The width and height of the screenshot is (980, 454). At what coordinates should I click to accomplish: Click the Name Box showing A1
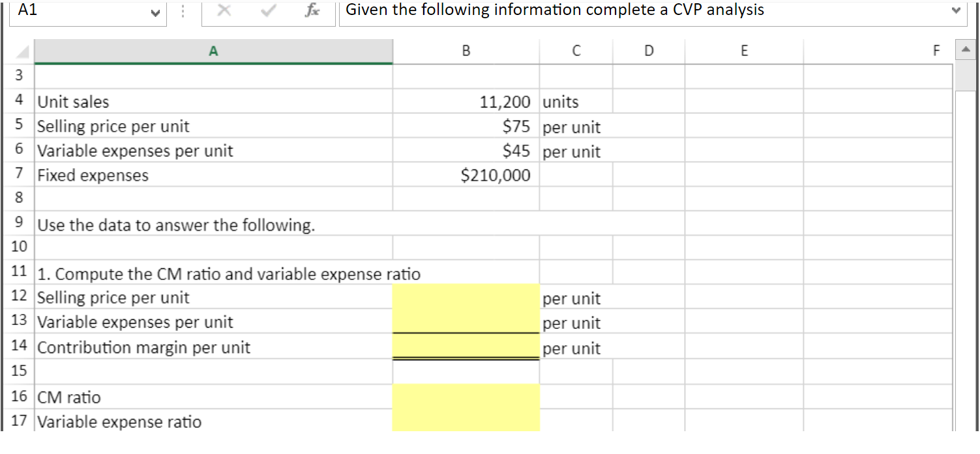85,10
